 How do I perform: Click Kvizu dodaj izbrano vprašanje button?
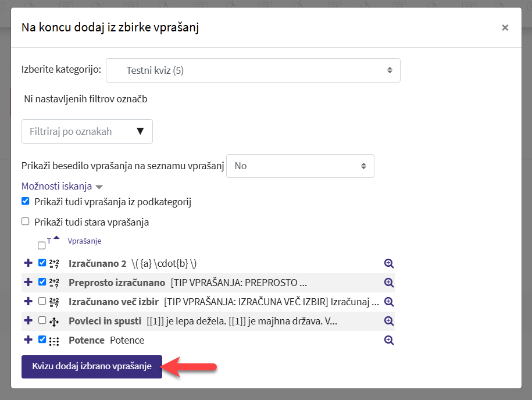(92, 366)
